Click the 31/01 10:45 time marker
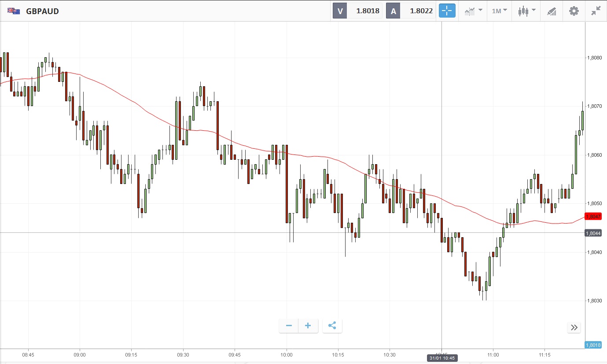 [x=442, y=358]
